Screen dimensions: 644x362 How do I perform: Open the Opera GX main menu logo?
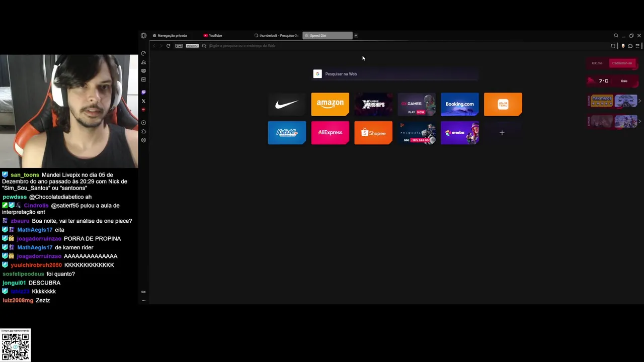tap(143, 36)
